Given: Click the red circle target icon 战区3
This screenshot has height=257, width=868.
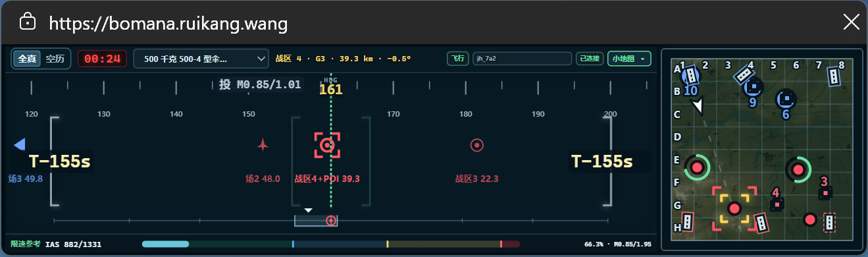Looking at the screenshot, I should point(477,145).
